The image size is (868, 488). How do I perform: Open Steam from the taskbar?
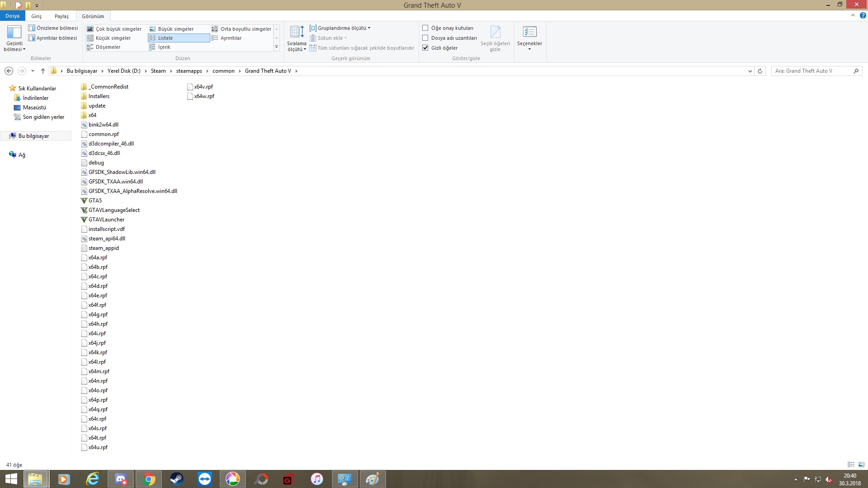[x=176, y=479]
